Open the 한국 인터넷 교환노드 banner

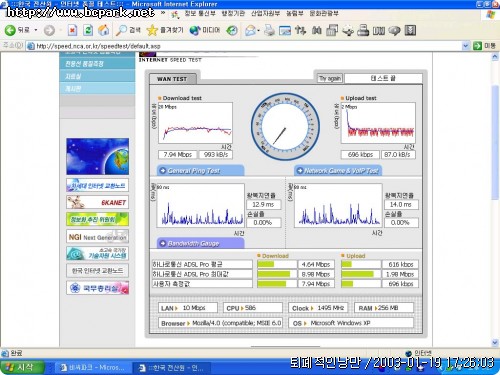pos(97,271)
